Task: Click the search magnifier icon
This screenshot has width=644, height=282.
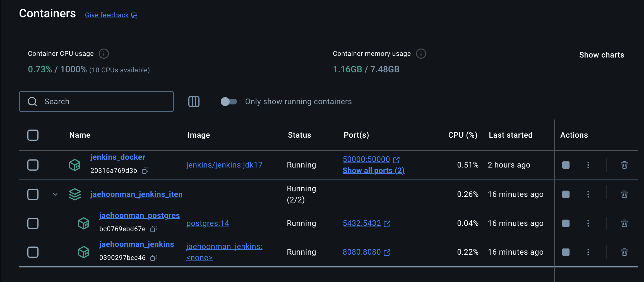Action: click(32, 102)
